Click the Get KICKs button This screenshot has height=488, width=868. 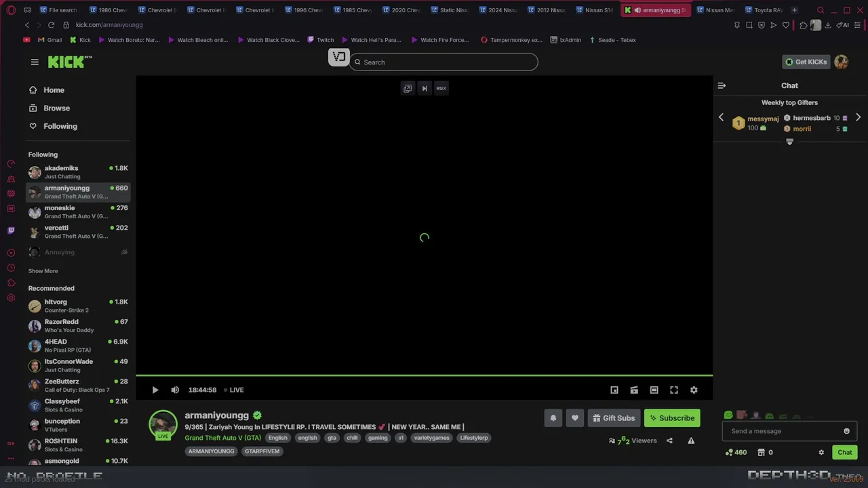tap(806, 62)
